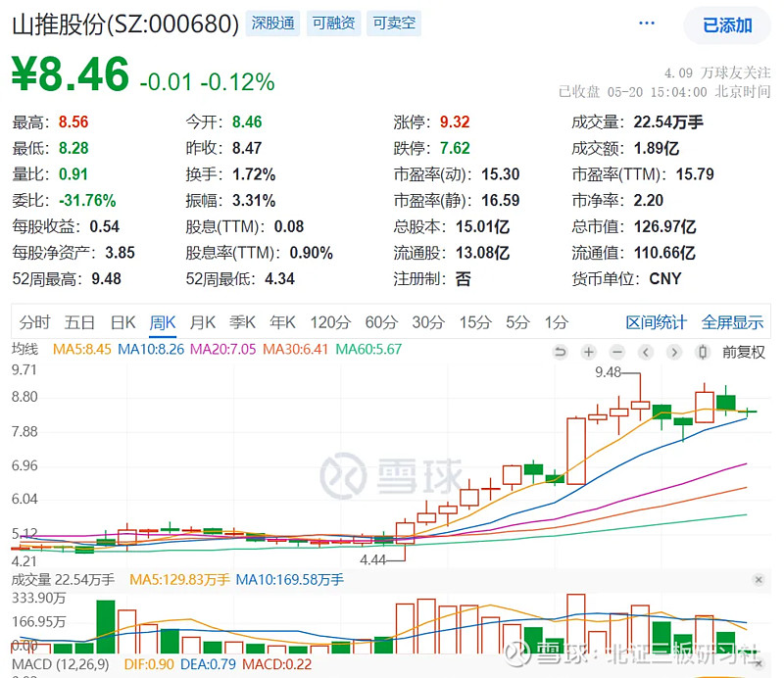Click the MA20:7.05 moving average label

pyautogui.click(x=223, y=349)
